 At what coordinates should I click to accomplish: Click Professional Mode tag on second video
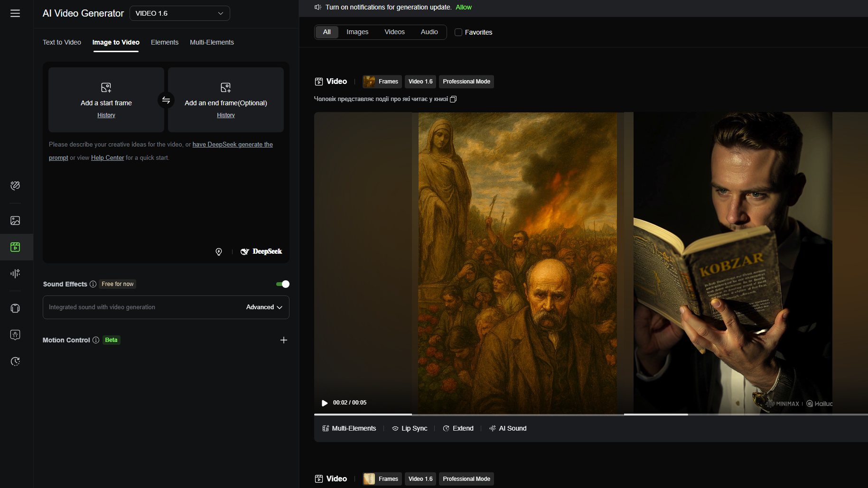[467, 479]
